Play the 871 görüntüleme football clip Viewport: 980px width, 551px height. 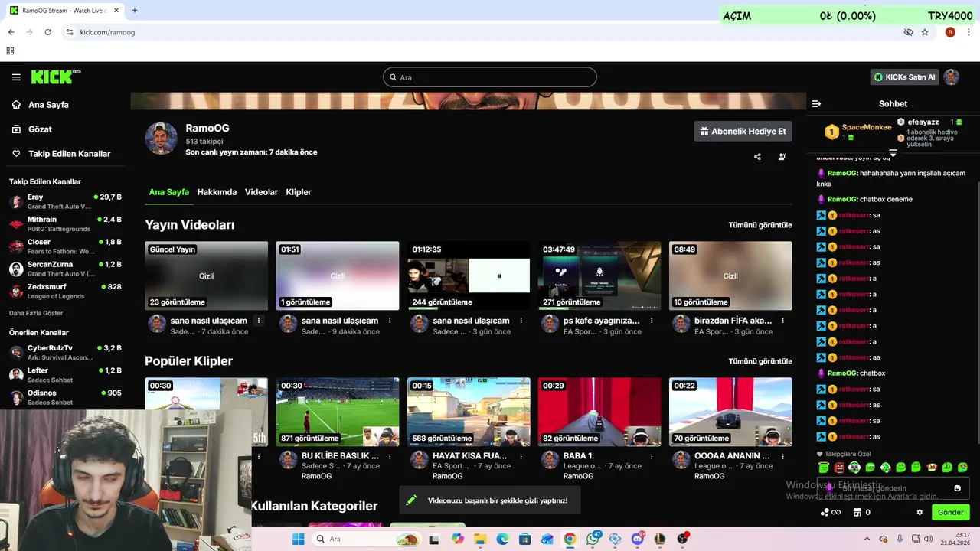(338, 412)
